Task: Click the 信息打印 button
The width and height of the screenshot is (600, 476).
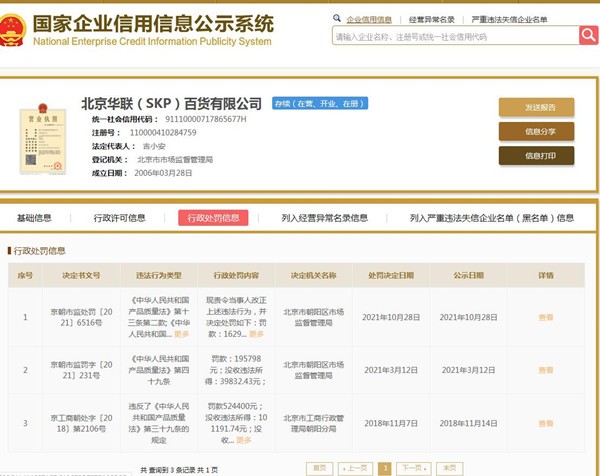Action: [x=536, y=155]
